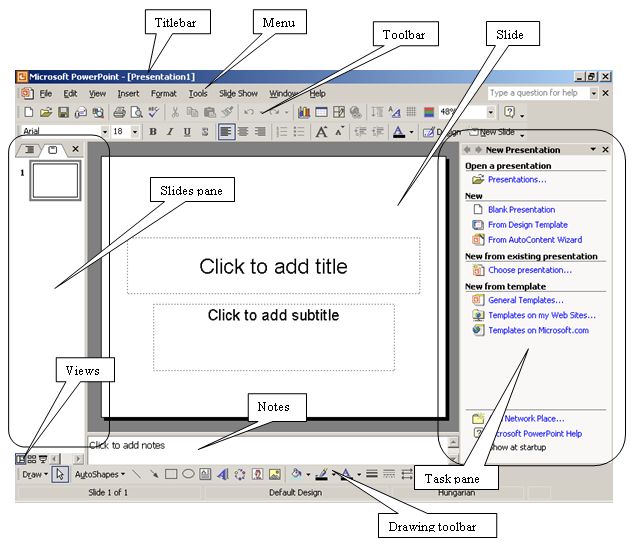Open Print Preview from the toolbar
The width and height of the screenshot is (633, 548).
137,112
